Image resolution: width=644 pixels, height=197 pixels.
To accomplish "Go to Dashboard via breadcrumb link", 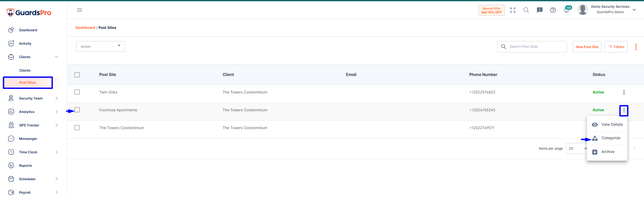I will 85,28.
